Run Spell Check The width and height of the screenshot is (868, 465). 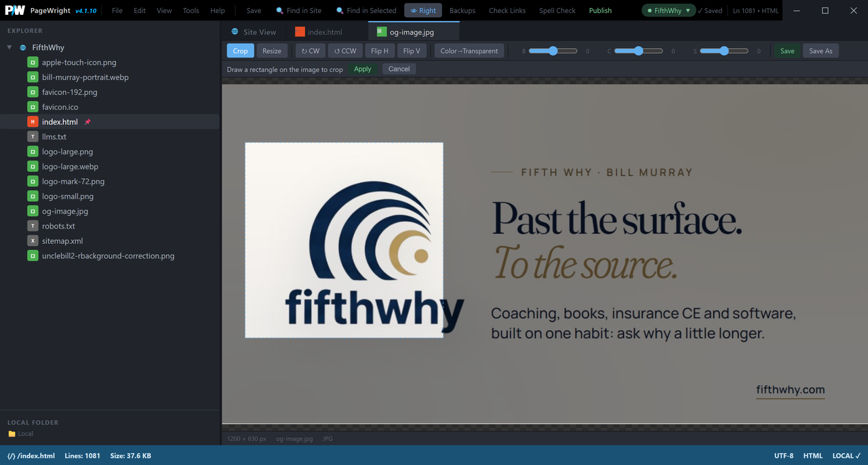pyautogui.click(x=557, y=11)
